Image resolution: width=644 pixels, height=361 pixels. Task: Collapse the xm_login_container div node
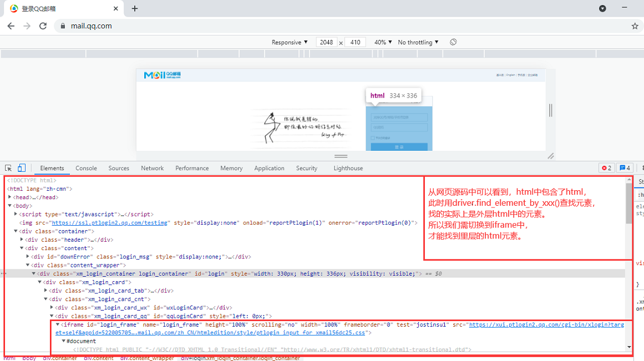point(34,273)
